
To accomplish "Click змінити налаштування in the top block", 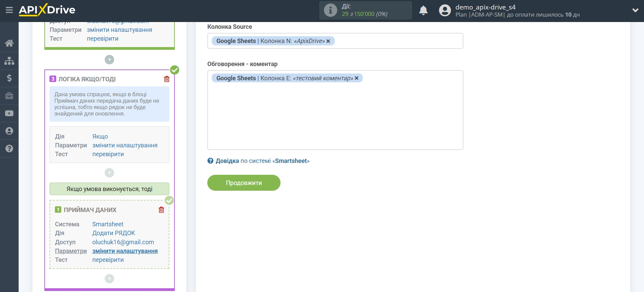I will pos(120,30).
